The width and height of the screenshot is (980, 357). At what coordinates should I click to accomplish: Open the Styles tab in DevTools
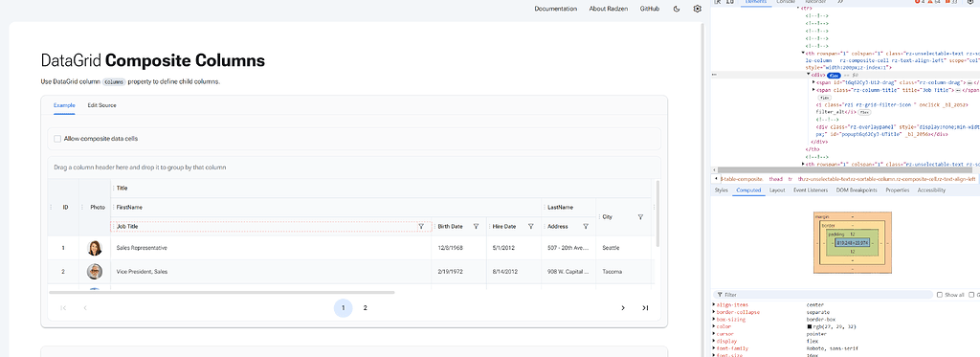point(722,190)
